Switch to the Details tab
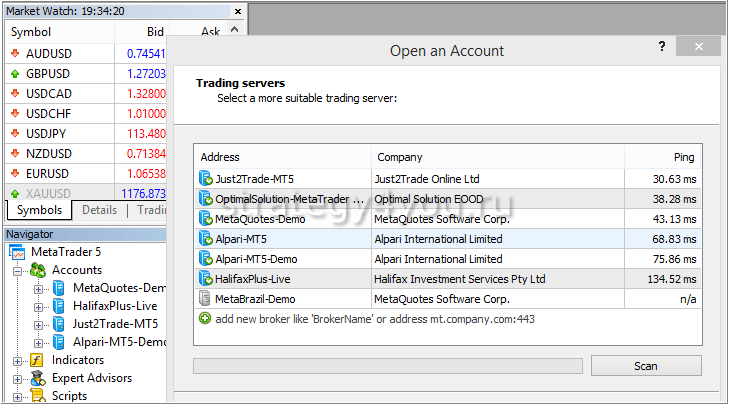Screen dimensions: 731x406 tap(99, 210)
